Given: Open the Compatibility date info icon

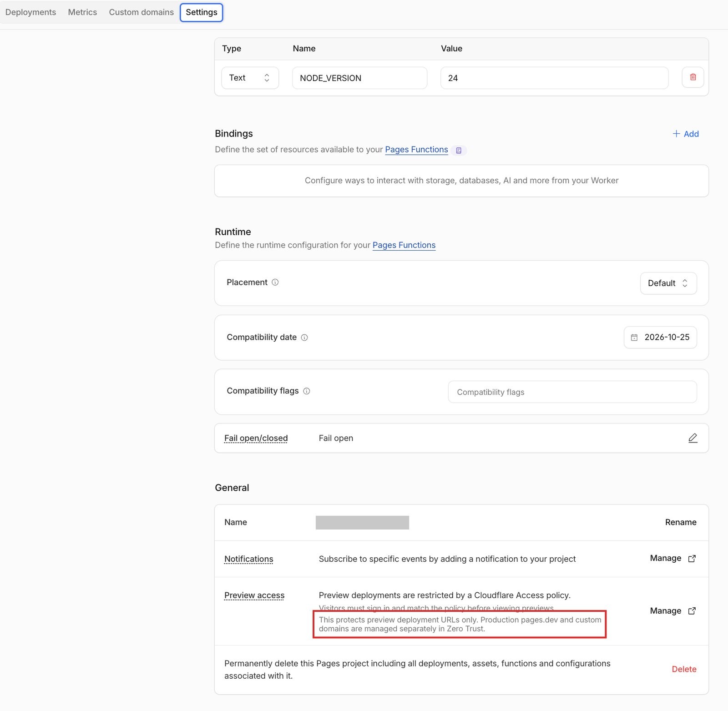Looking at the screenshot, I should click(x=304, y=338).
